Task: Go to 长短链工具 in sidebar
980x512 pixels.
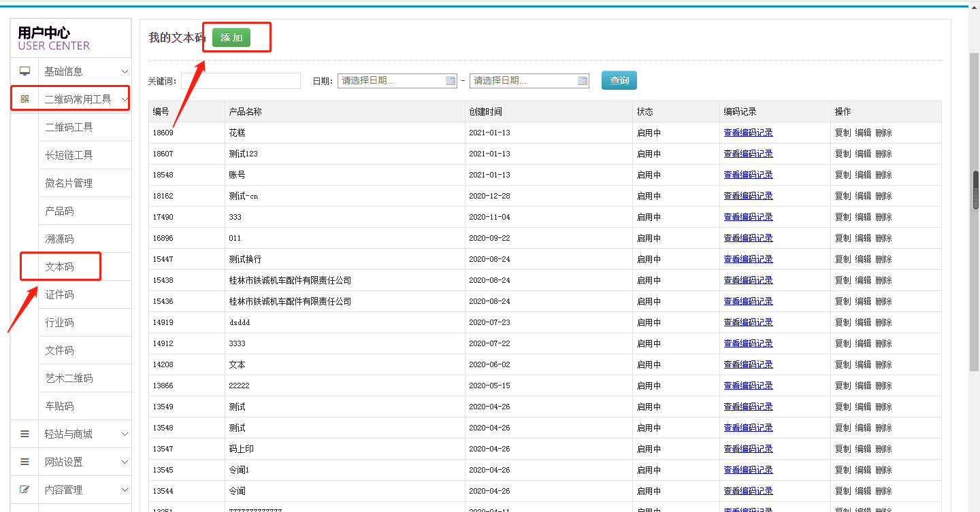Action: tap(69, 155)
